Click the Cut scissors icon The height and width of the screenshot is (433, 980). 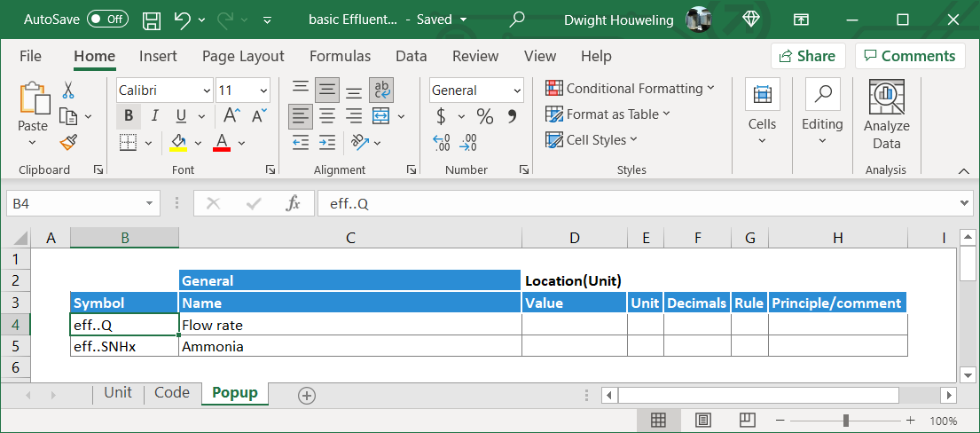pos(68,91)
